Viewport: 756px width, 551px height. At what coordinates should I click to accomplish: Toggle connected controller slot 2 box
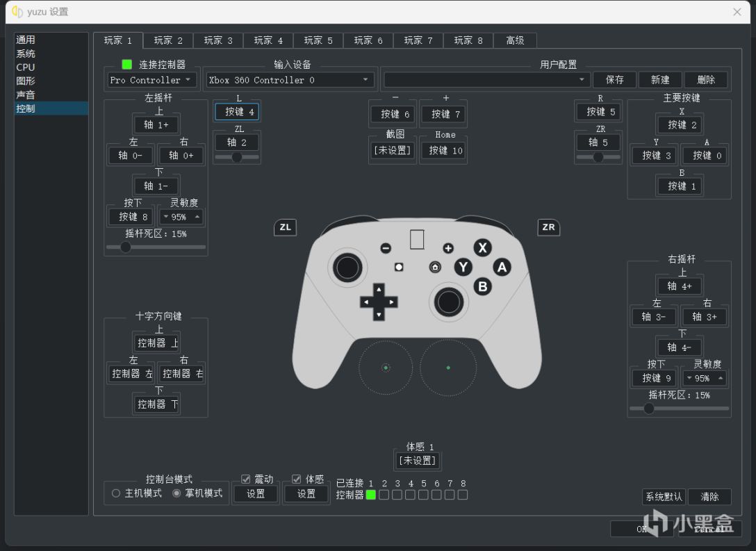384,495
